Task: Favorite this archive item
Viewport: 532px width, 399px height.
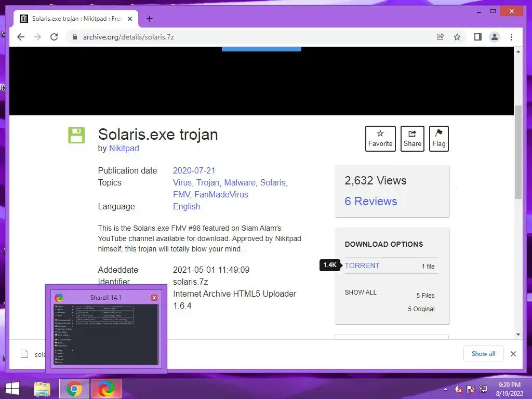Action: [380, 138]
